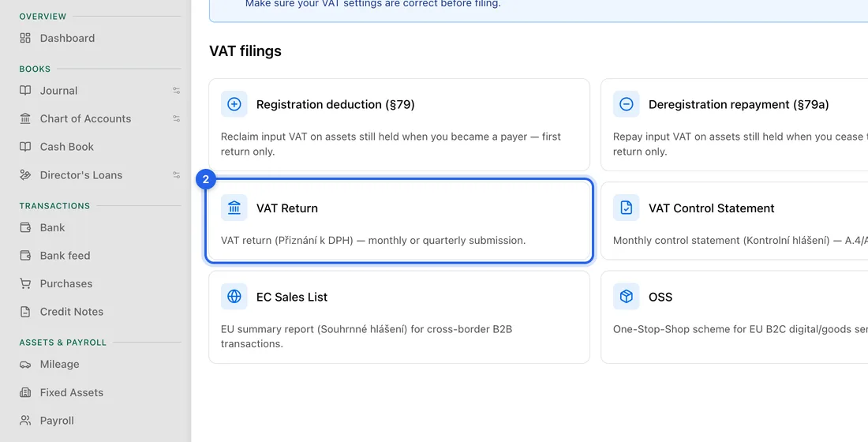Open VAT Control Statement card
The image size is (868, 442).
[x=734, y=220]
